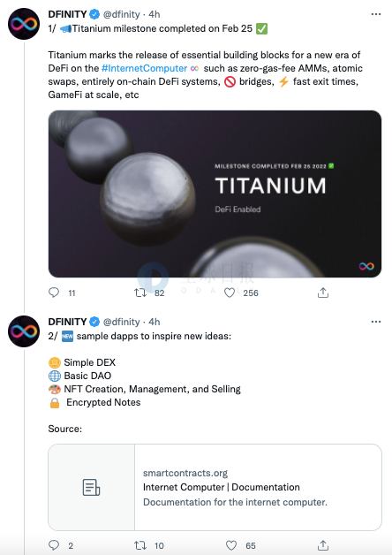Open DFINITY avatar on first tweet
Viewport: 392px width, 555px height.
(24, 24)
